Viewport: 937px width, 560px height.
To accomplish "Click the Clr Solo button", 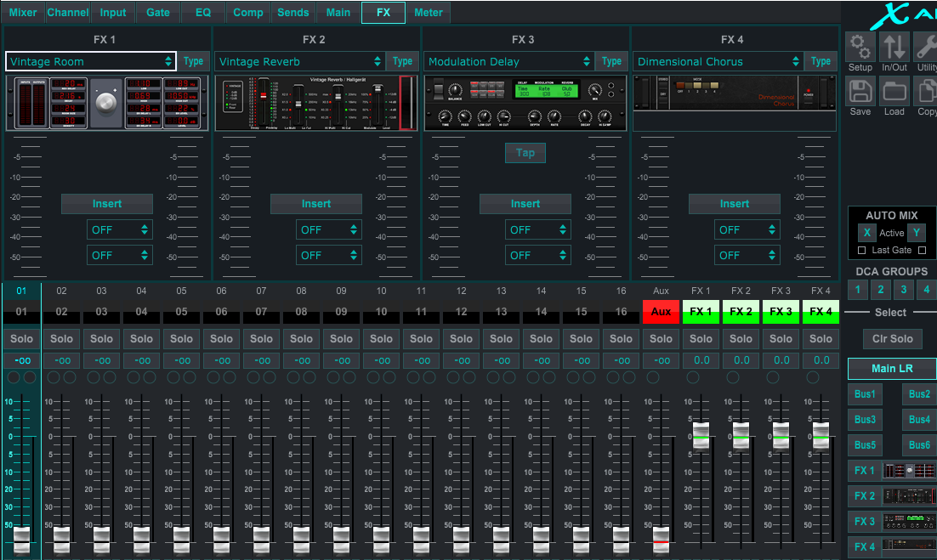I will pyautogui.click(x=892, y=338).
